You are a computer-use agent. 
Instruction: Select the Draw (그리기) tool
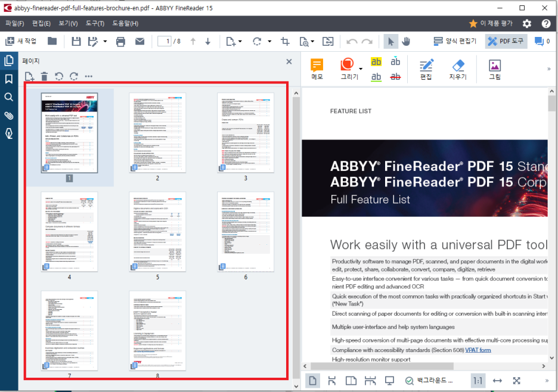pos(349,69)
